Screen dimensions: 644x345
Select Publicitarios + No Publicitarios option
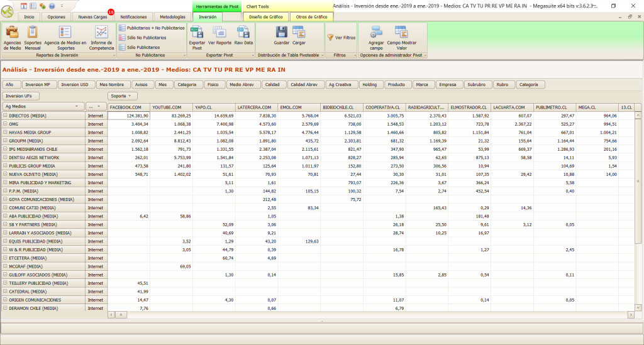[152, 28]
